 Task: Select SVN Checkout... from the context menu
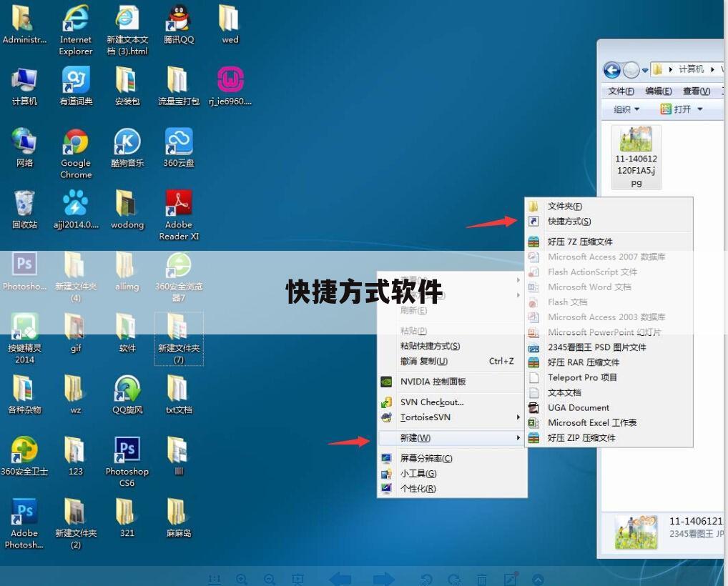click(x=451, y=402)
